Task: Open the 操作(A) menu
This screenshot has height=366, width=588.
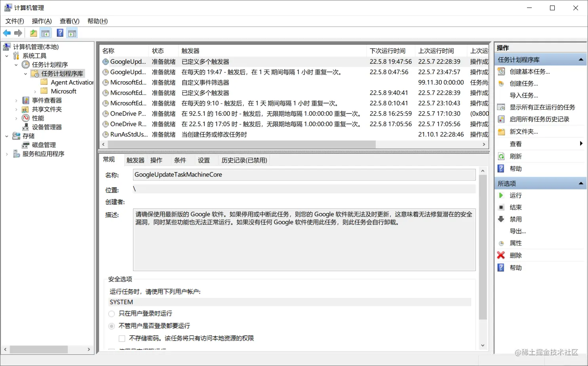Action: pos(42,21)
